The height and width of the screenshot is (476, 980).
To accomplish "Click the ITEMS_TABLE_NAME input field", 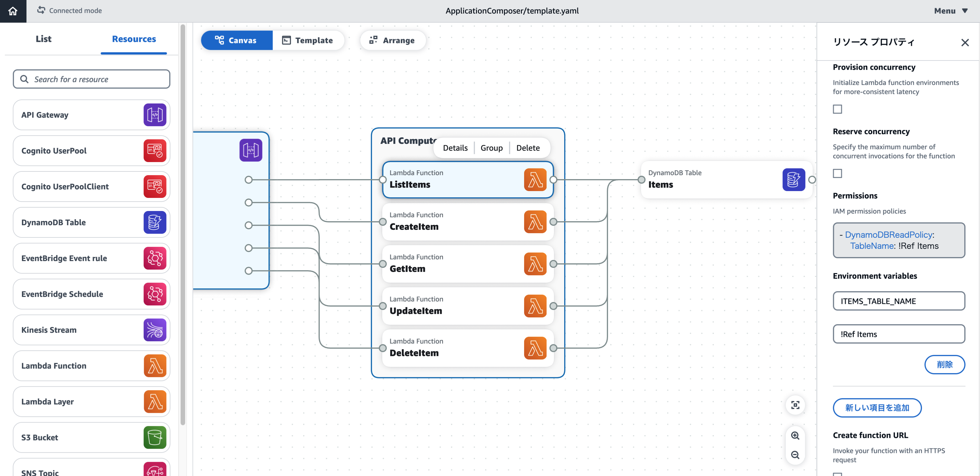I will click(899, 301).
